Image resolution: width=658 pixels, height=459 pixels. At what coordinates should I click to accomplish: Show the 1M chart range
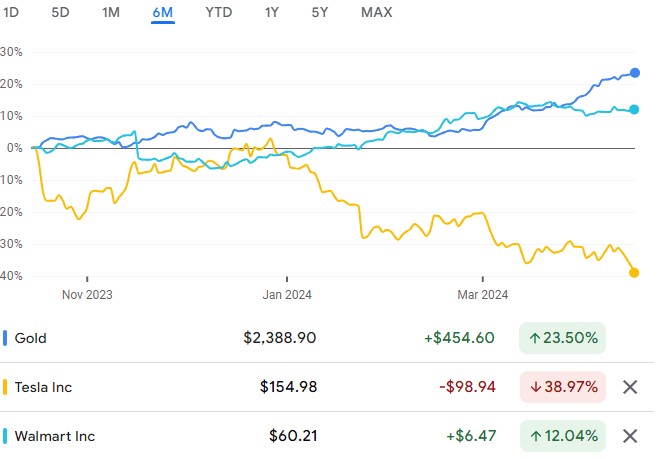click(x=111, y=13)
